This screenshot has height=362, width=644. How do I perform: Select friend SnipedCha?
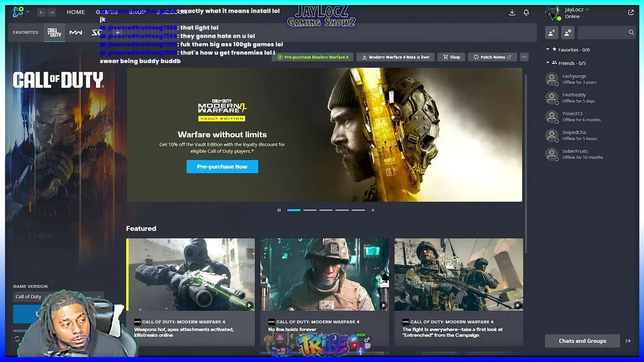(x=590, y=135)
